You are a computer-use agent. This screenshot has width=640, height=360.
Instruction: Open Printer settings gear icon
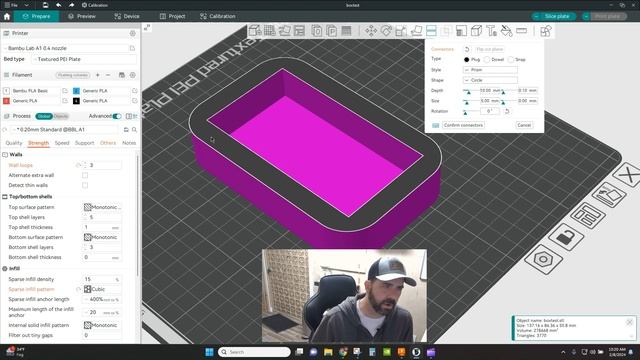coord(133,33)
